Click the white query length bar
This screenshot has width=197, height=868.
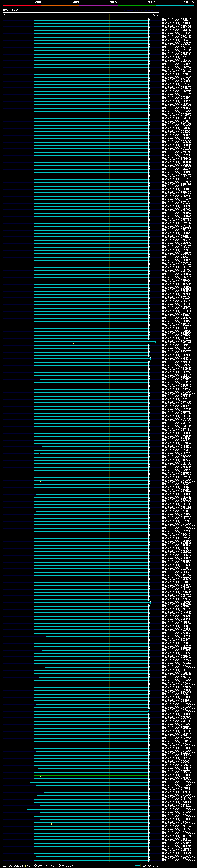tap(81, 12)
